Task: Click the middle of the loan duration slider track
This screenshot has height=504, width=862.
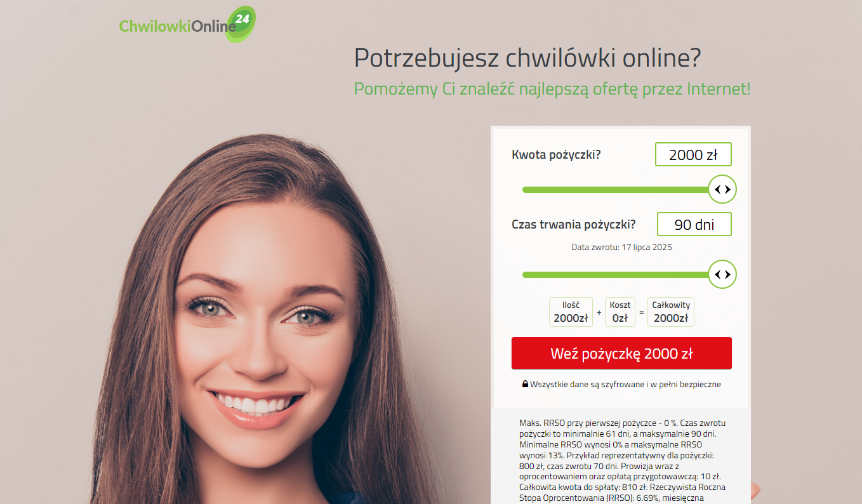Action: pos(616,274)
